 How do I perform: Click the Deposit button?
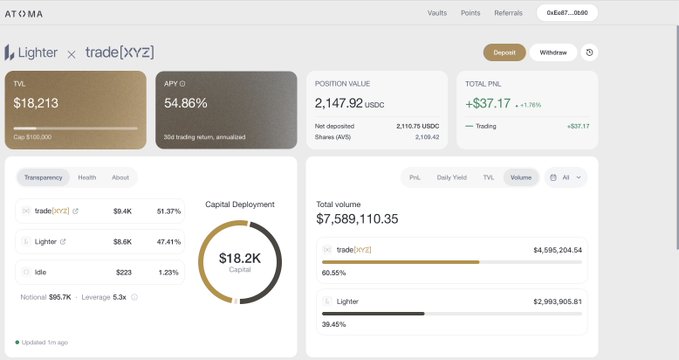click(x=504, y=52)
